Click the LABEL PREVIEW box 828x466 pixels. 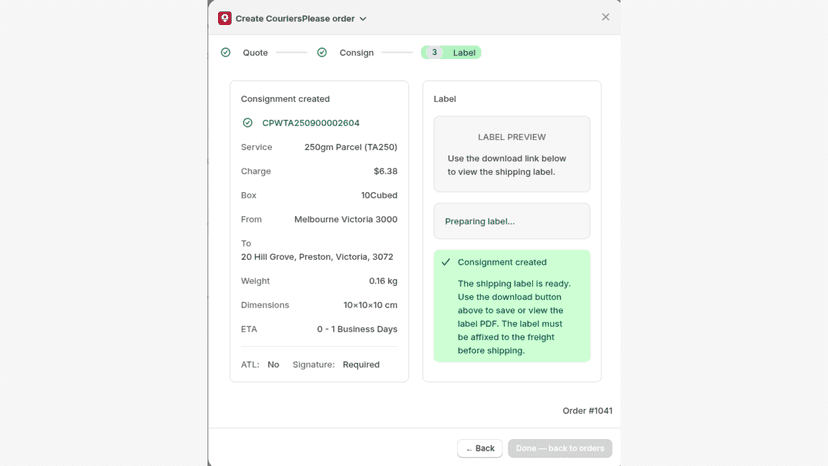click(x=512, y=154)
